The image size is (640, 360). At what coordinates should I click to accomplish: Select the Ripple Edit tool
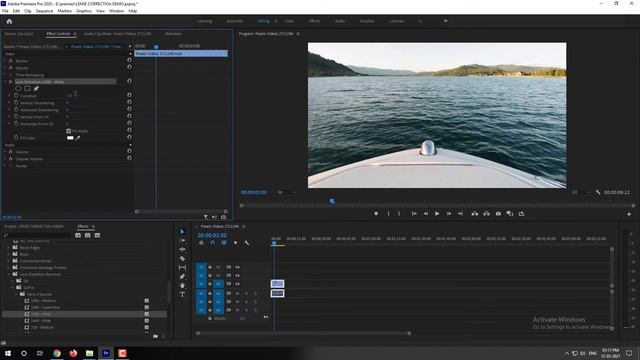point(182,249)
